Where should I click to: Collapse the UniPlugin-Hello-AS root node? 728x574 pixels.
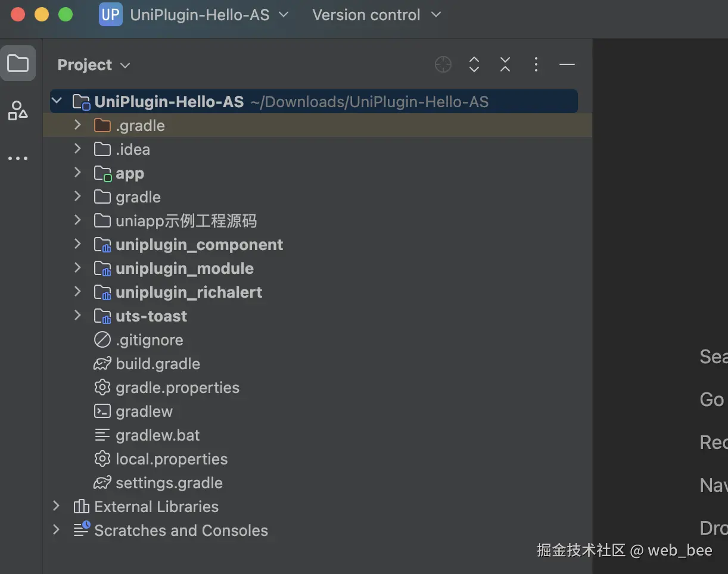click(57, 101)
